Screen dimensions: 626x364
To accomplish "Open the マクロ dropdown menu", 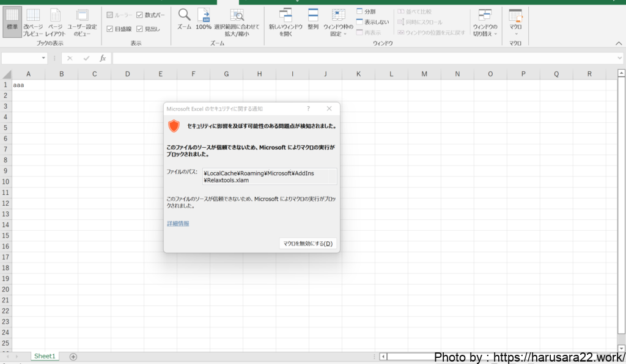I will 515,22.
